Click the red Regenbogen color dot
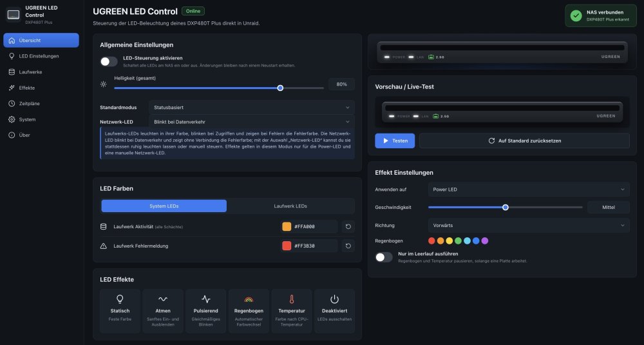This screenshot has height=345, width=644. (x=431, y=241)
